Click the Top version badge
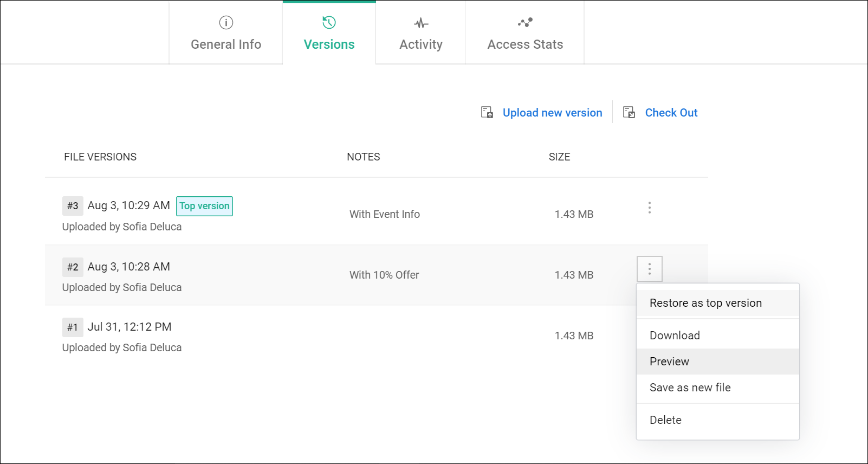The width and height of the screenshot is (868, 464). pyautogui.click(x=204, y=206)
